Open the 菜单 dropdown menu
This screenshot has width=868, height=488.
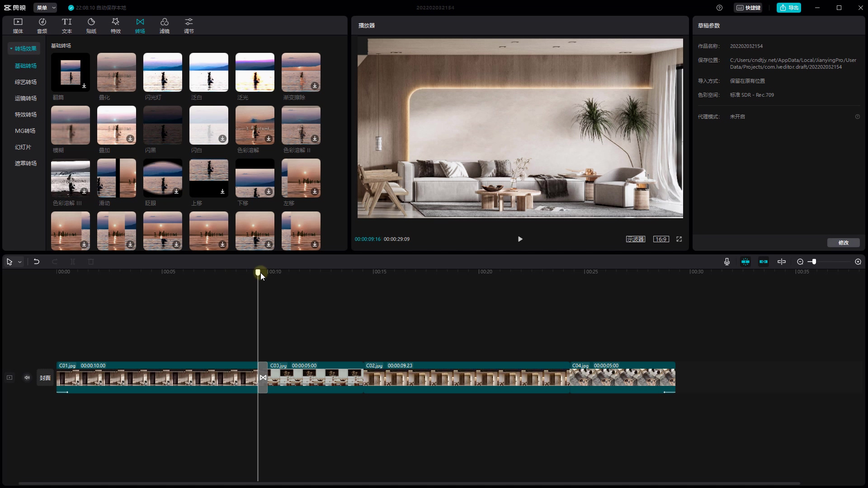[45, 8]
